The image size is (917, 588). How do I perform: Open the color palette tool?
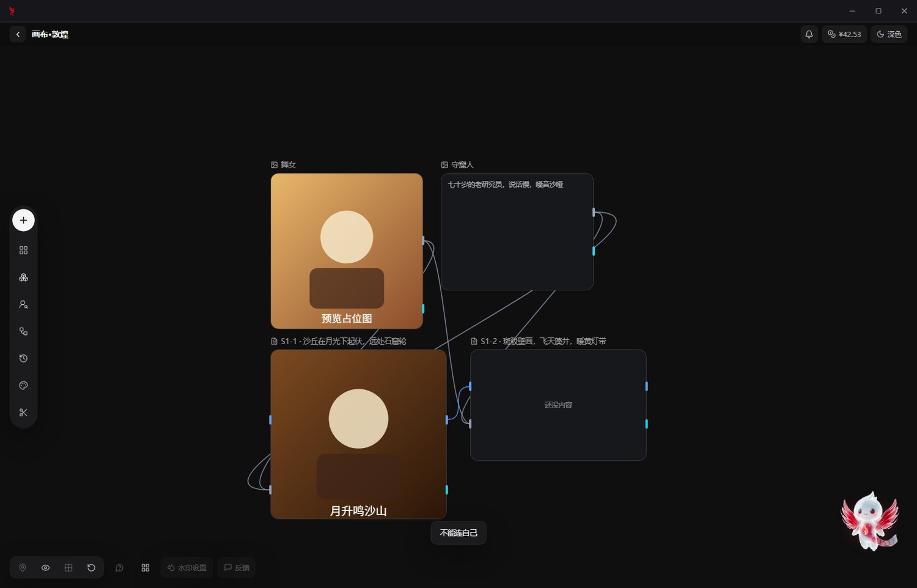click(x=23, y=386)
